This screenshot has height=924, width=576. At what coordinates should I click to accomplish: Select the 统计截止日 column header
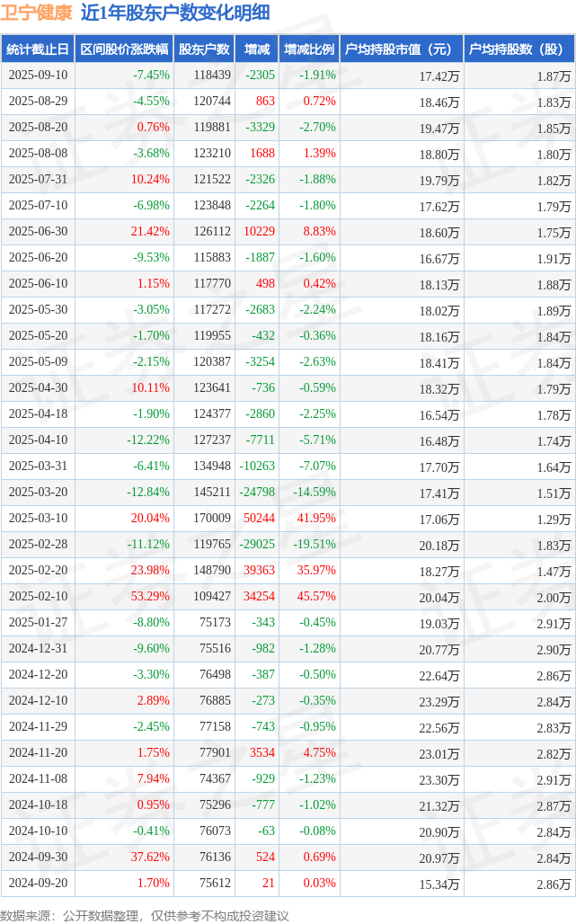(x=37, y=49)
